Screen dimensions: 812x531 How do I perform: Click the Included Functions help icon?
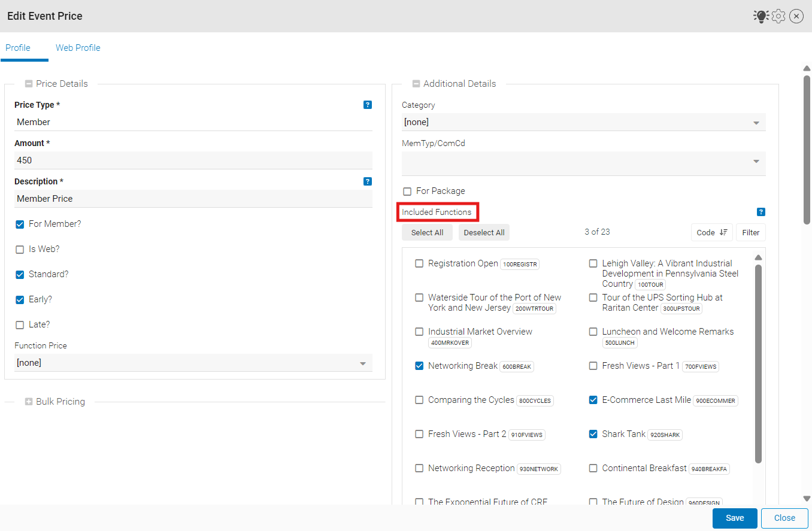pyautogui.click(x=761, y=212)
